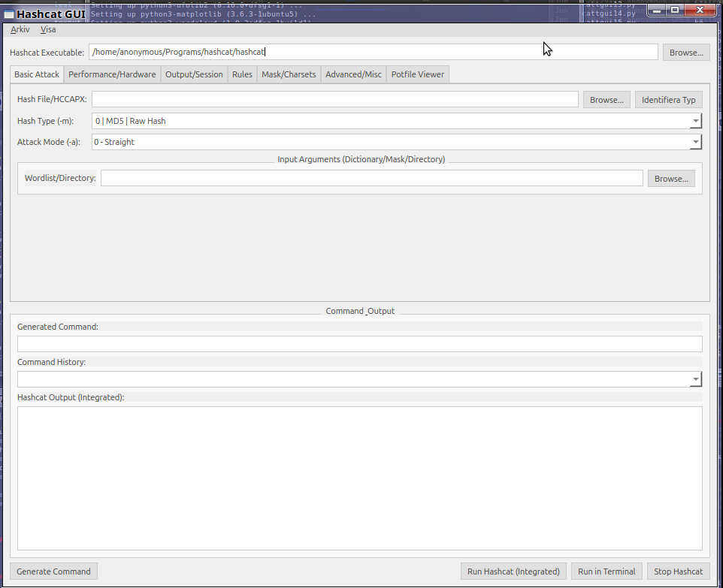Browse for the Hashcat executable

click(686, 53)
